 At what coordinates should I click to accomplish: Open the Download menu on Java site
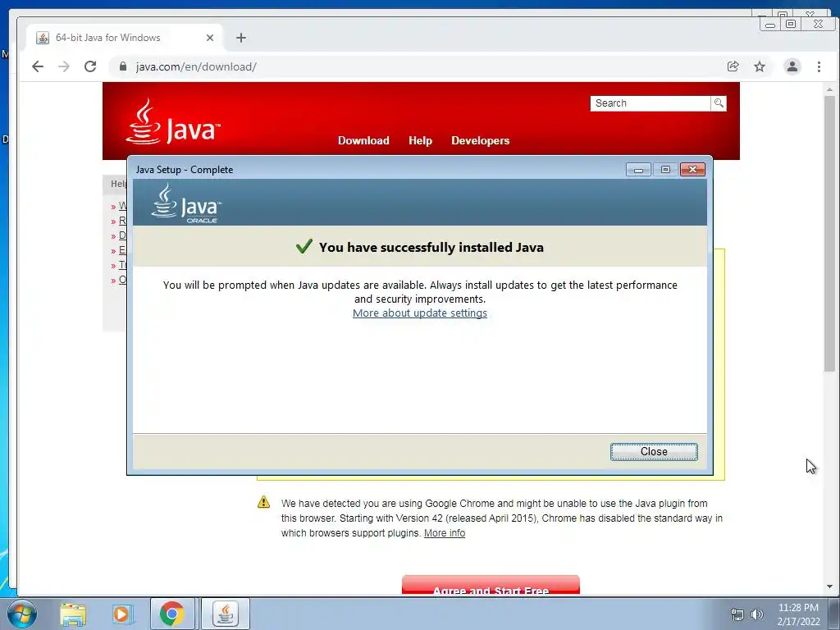coord(363,140)
